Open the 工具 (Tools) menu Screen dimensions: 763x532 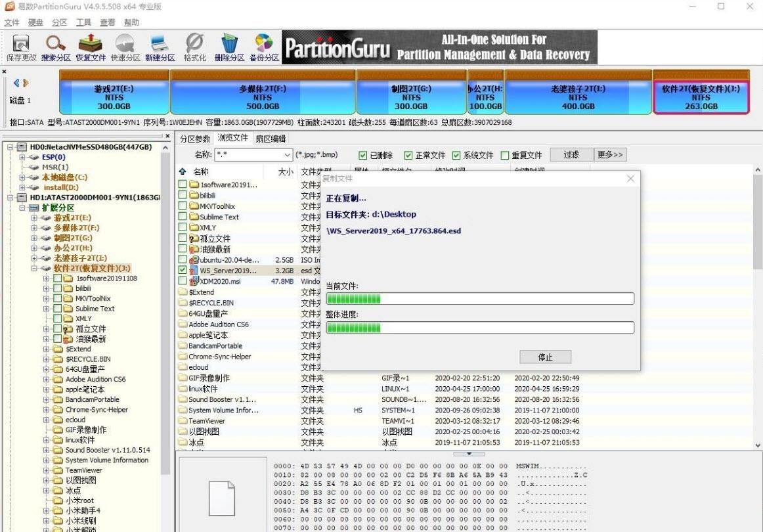83,22
